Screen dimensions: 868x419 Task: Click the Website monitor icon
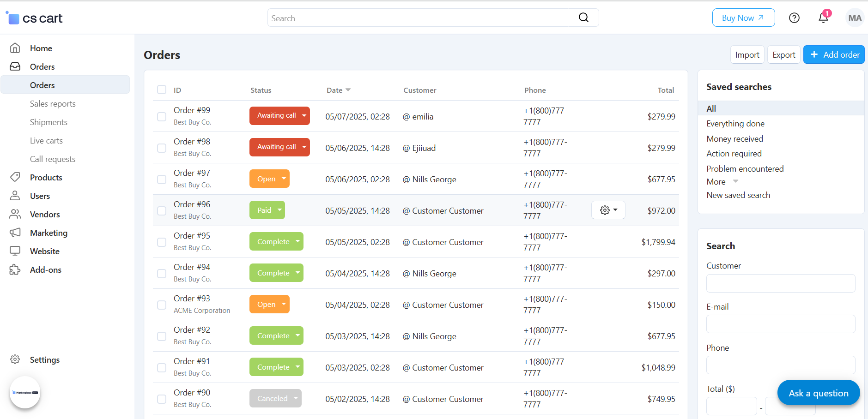(x=15, y=251)
